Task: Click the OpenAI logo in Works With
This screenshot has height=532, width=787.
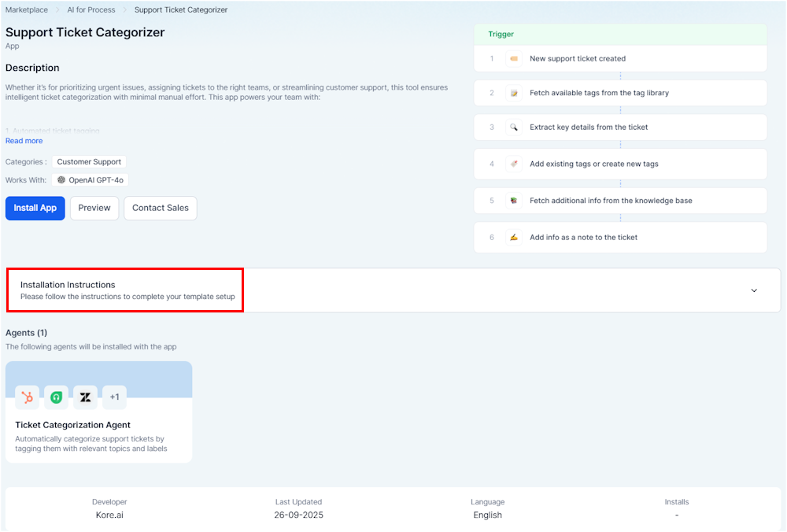Action: pos(61,180)
